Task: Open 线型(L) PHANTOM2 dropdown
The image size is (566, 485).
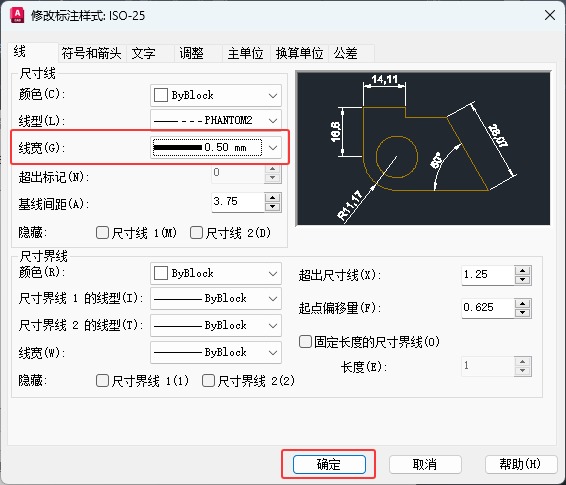Action: [216, 120]
